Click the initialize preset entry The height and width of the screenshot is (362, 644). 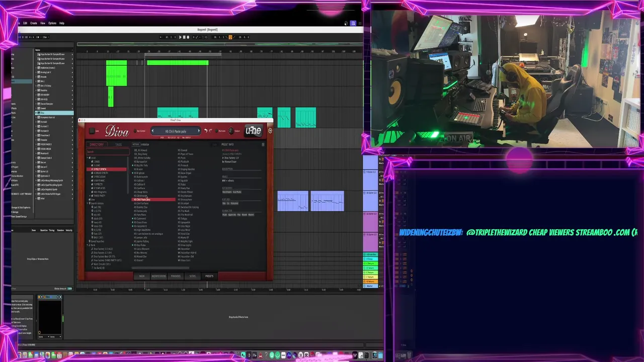pos(145,144)
